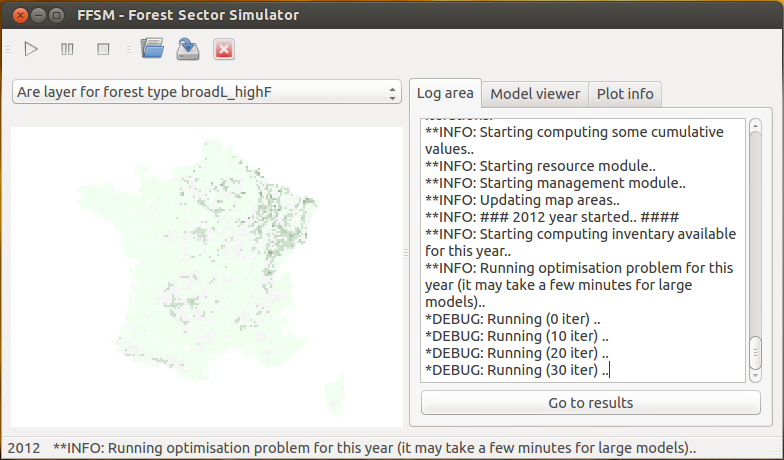Open the forest type layer dropdown
This screenshot has height=460, width=784.
(207, 92)
